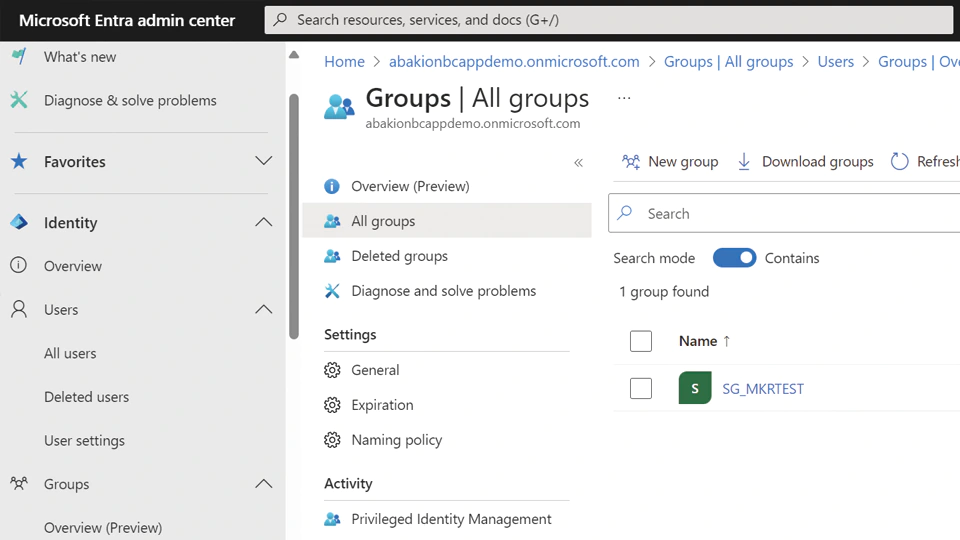Collapse the Users section chevron

(x=264, y=309)
